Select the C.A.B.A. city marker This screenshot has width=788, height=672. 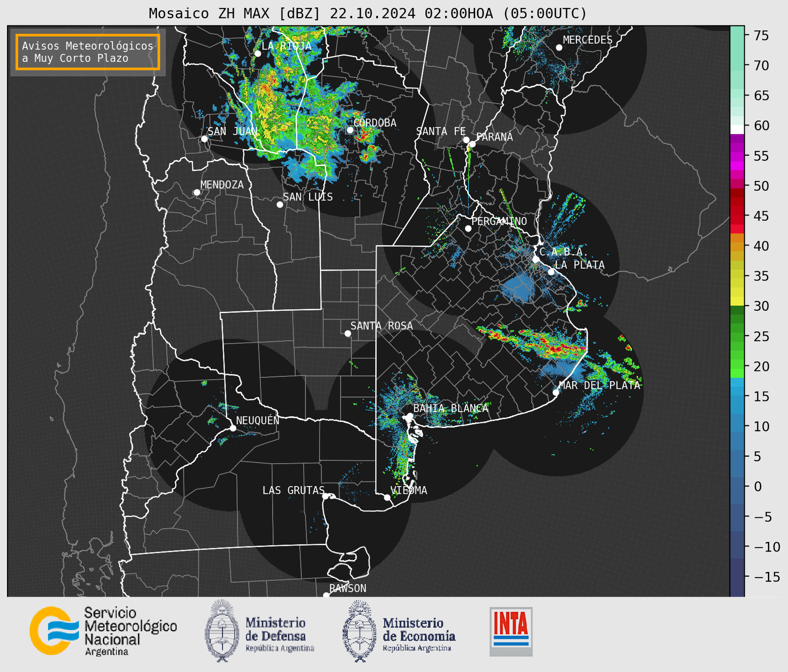[536, 259]
